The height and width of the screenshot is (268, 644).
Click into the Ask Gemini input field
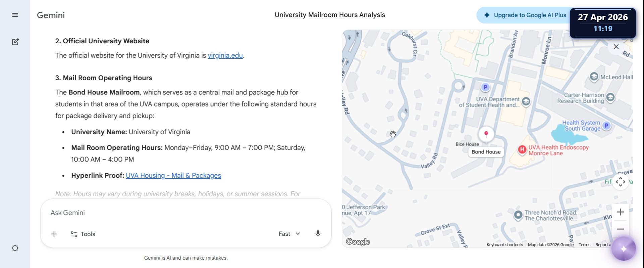(x=186, y=213)
